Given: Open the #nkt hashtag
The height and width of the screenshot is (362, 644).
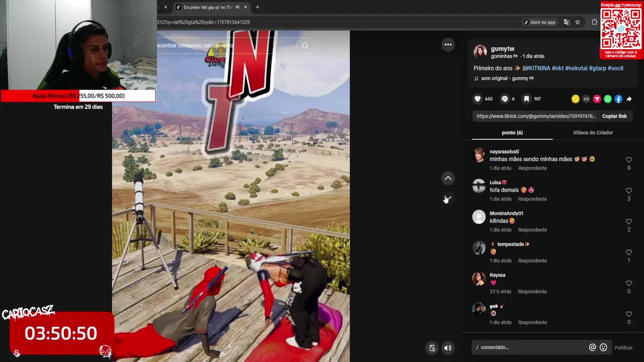Looking at the screenshot, I should tap(557, 68).
